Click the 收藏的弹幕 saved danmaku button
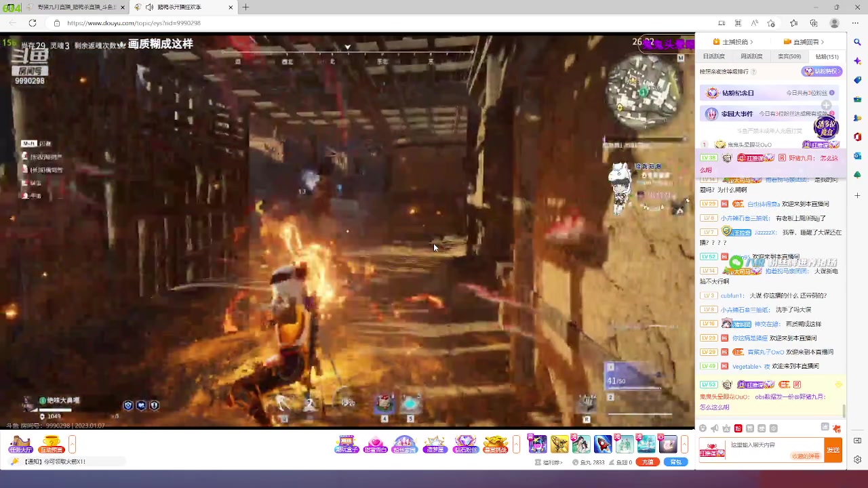The width and height of the screenshot is (868, 488). (x=806, y=456)
